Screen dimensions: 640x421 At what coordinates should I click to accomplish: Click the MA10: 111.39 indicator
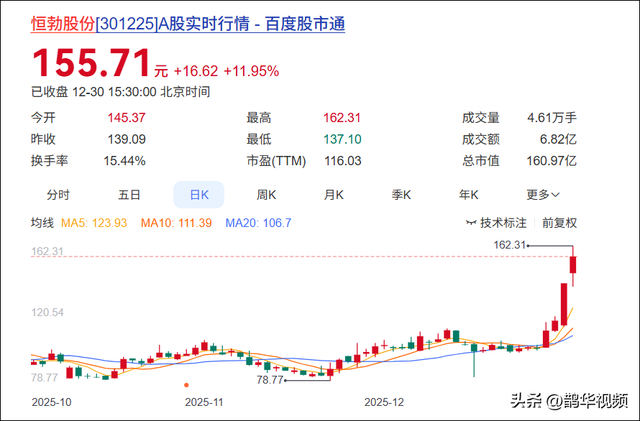(176, 223)
